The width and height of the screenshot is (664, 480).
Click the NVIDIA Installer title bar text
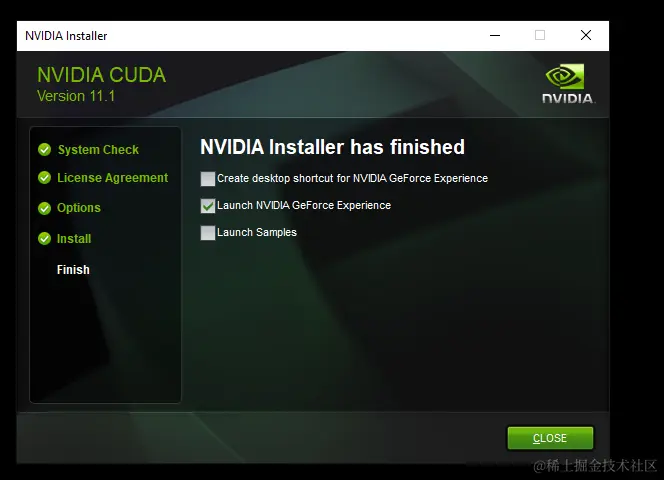tap(66, 36)
